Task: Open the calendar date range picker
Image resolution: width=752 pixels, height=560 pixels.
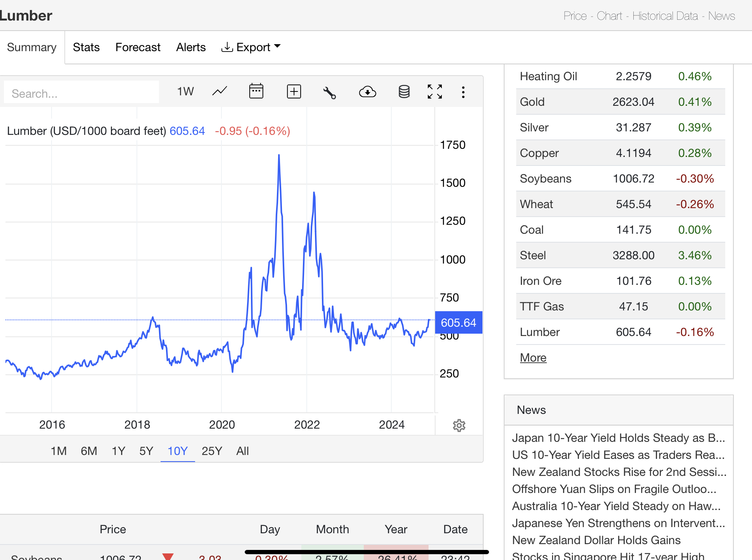Action: point(256,91)
